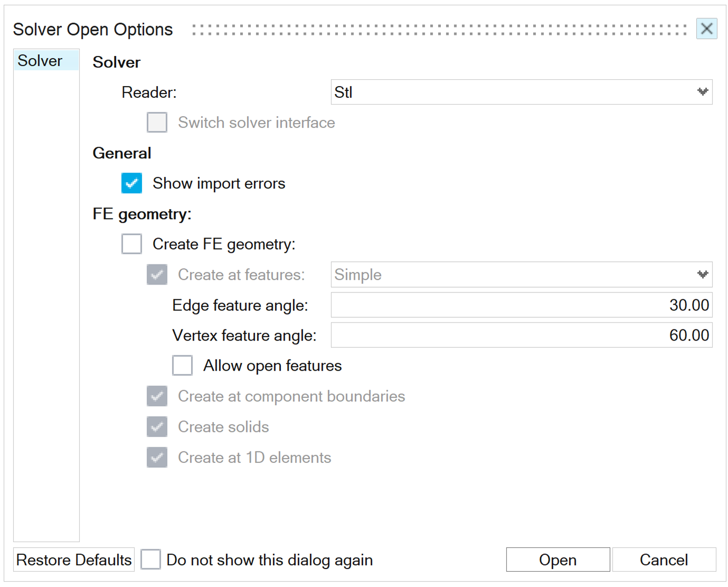Click the Restore Defaults button
This screenshot has width=728, height=587.
point(74,560)
